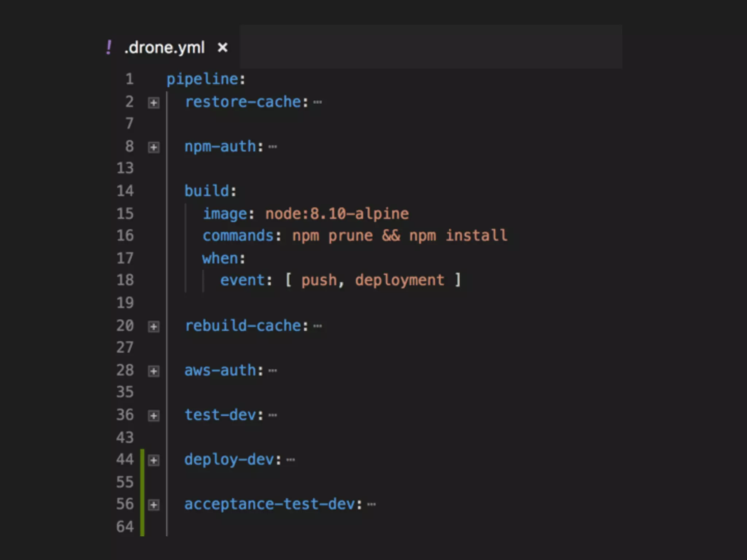Click the empty tab bar area
Image resolution: width=747 pixels, height=560 pixels.
[430, 47]
